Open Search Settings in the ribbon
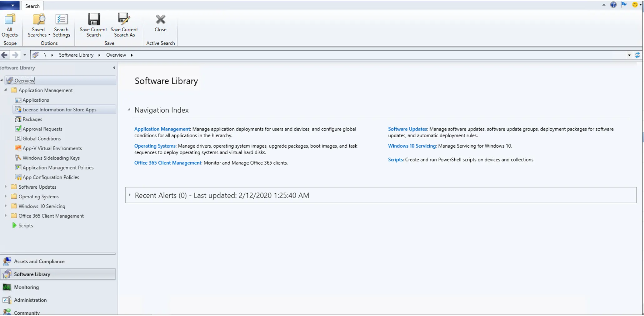 coord(61,25)
